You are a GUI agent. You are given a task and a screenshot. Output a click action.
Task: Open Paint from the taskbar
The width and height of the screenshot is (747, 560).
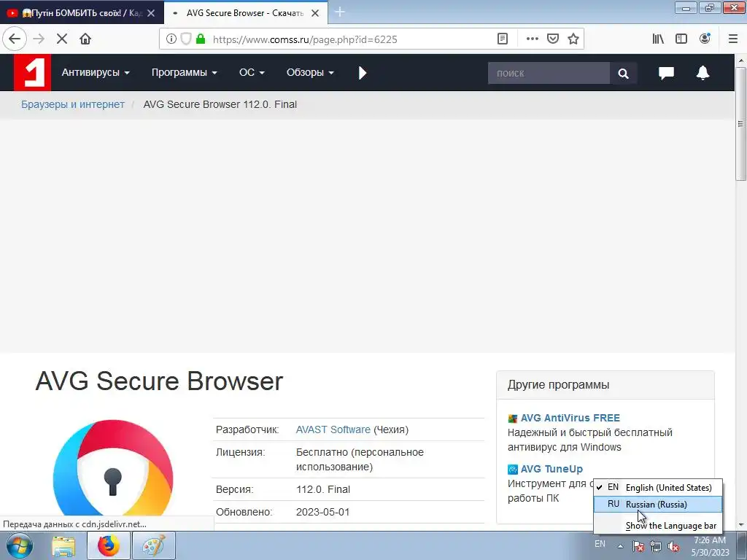(154, 545)
